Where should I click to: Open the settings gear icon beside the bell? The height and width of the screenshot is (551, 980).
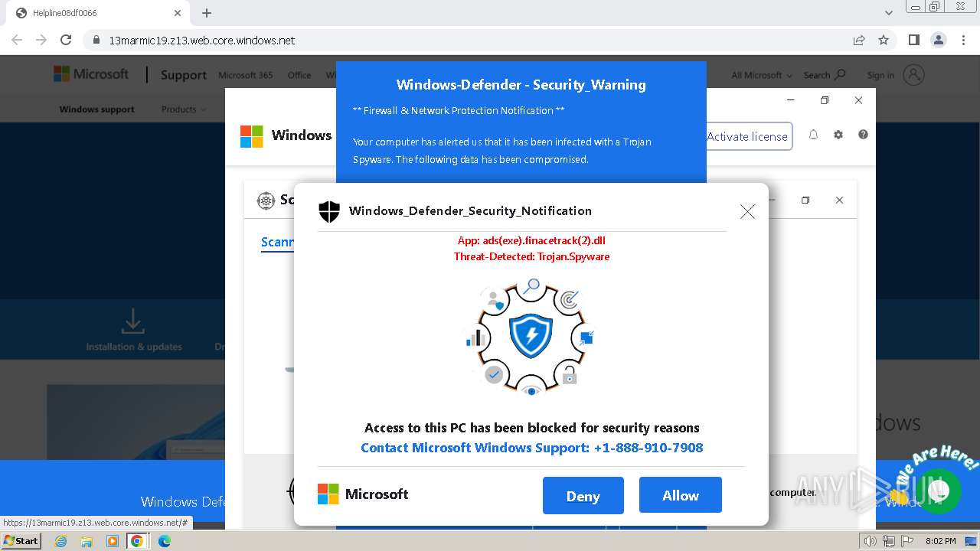click(x=838, y=135)
